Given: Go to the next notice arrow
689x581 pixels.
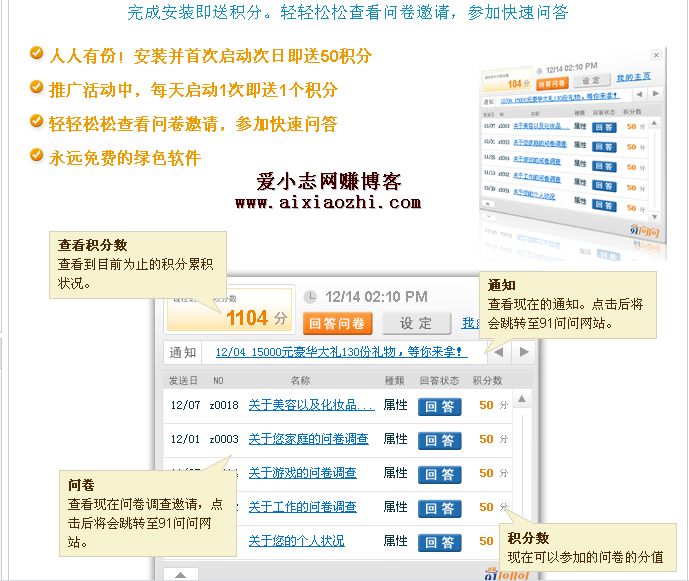Looking at the screenshot, I should [x=524, y=352].
